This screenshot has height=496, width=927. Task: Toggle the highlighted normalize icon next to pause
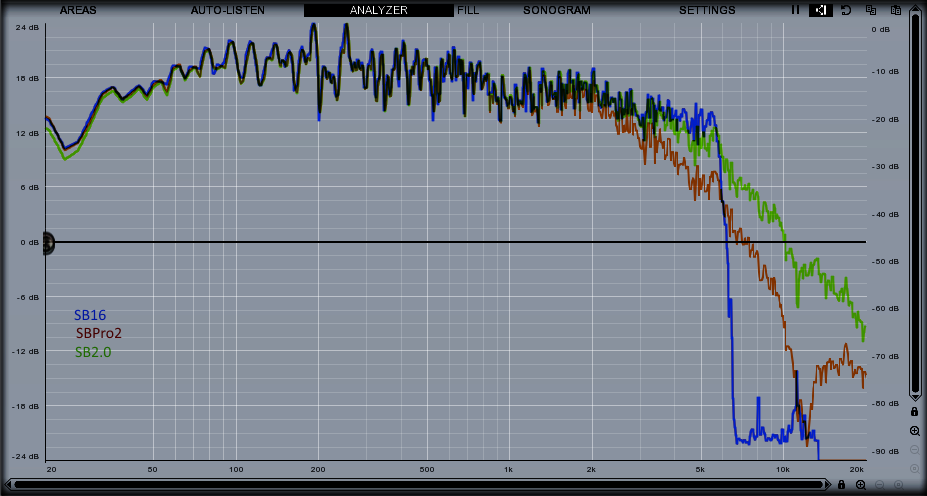point(821,10)
